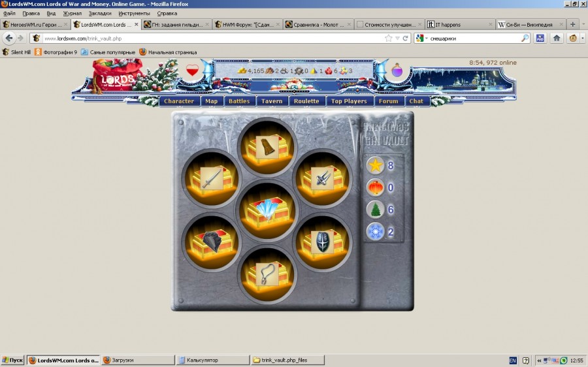Screen dimensions: 588x367
Task: Bookmark page with the star icon
Action: click(x=389, y=39)
